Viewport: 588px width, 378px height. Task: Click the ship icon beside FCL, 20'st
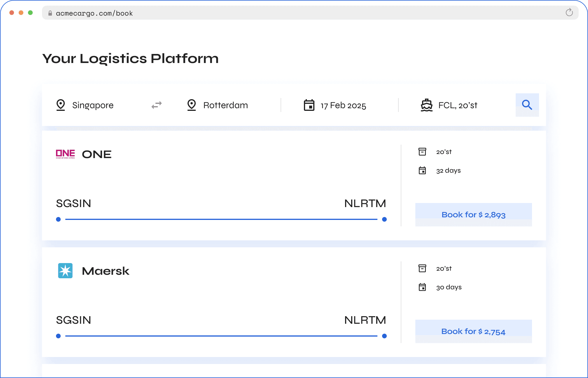click(x=427, y=105)
